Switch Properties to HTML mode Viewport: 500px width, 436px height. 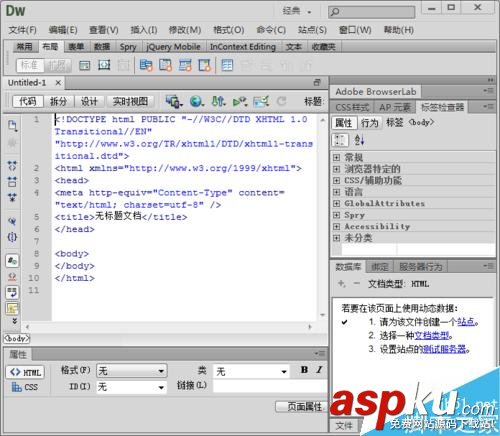tap(25, 372)
